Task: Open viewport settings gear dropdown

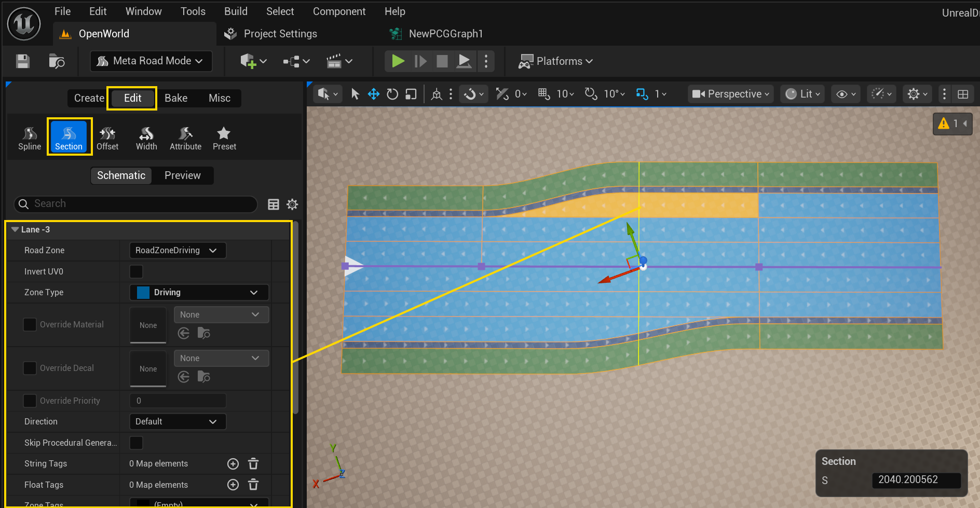Action: [917, 94]
